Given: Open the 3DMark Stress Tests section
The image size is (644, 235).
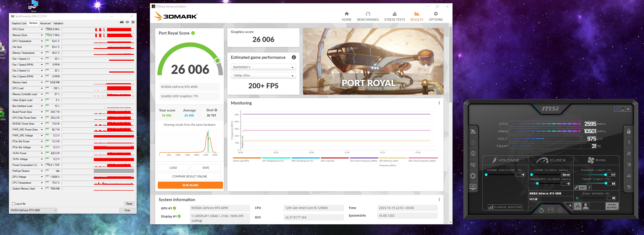Looking at the screenshot, I should (395, 16).
